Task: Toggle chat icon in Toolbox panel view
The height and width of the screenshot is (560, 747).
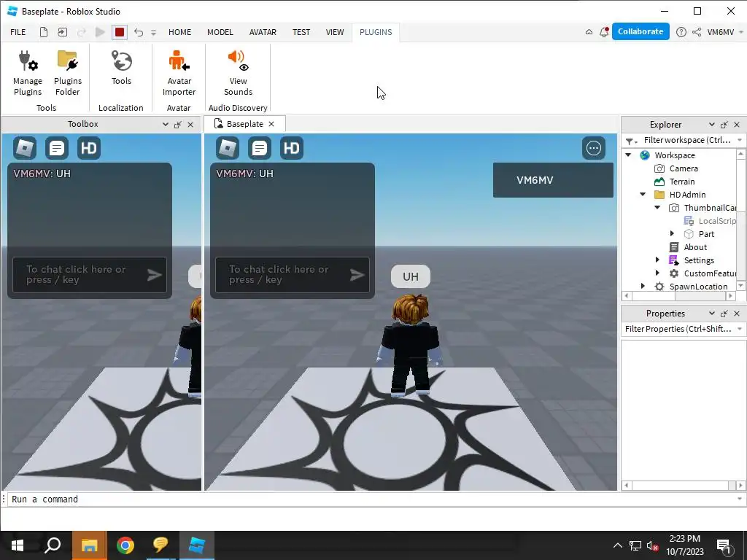Action: 57,148
